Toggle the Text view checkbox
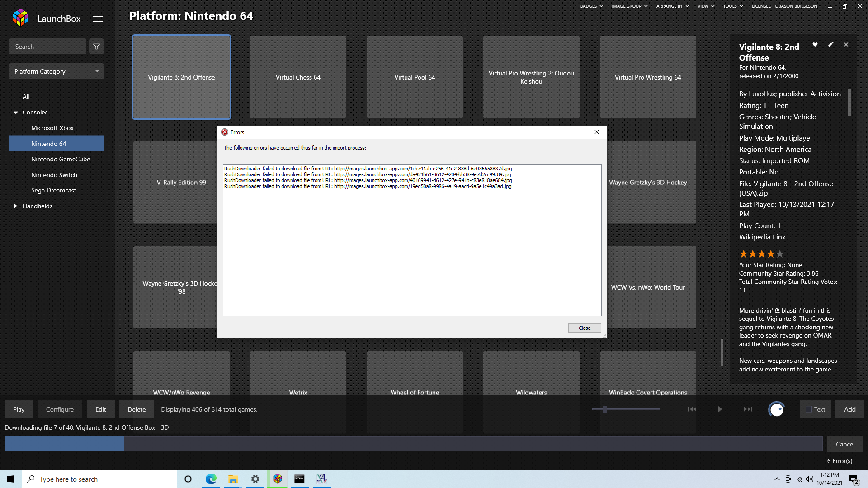Viewport: 868px width, 488px height. pos(809,409)
